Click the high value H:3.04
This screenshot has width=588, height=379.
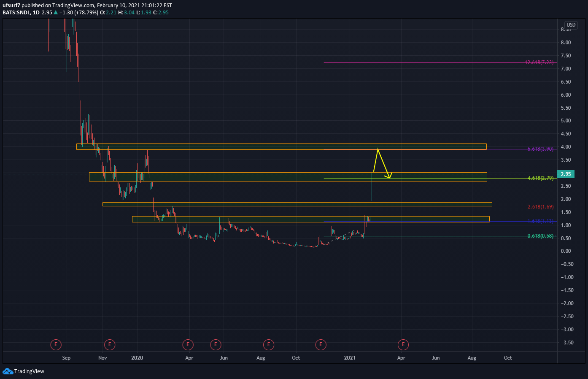point(127,12)
